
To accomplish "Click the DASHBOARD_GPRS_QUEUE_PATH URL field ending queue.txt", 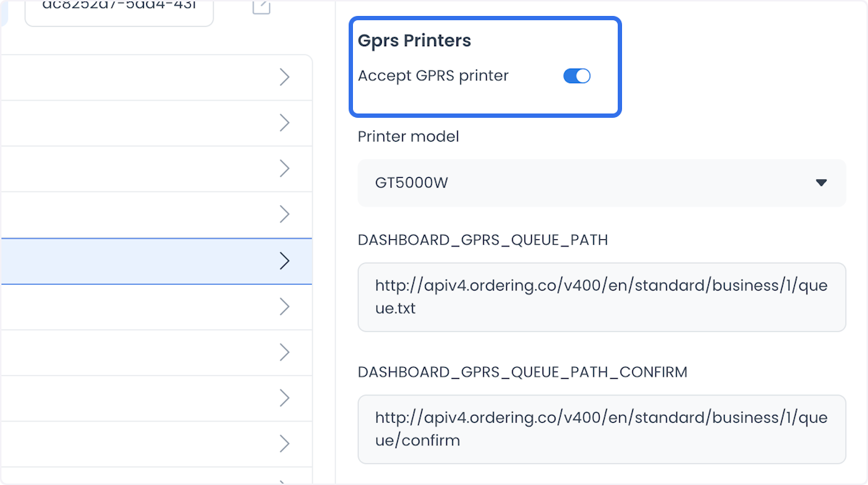I will (602, 297).
